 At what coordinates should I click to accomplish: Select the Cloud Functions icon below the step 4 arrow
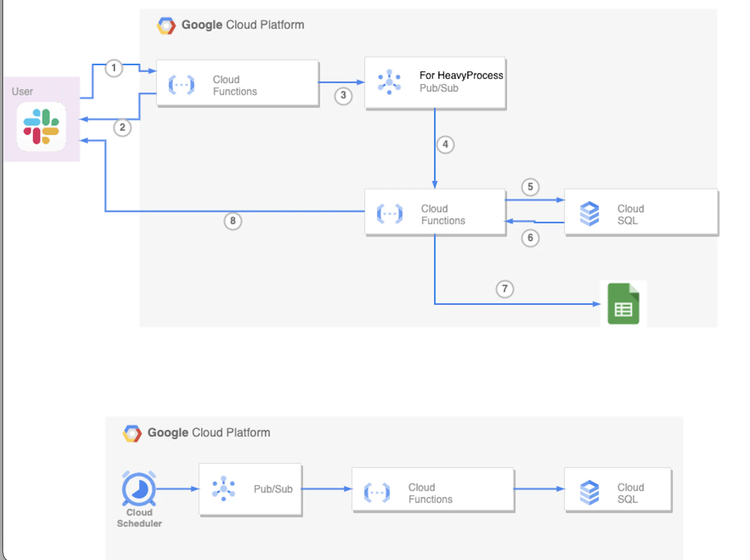[390, 214]
